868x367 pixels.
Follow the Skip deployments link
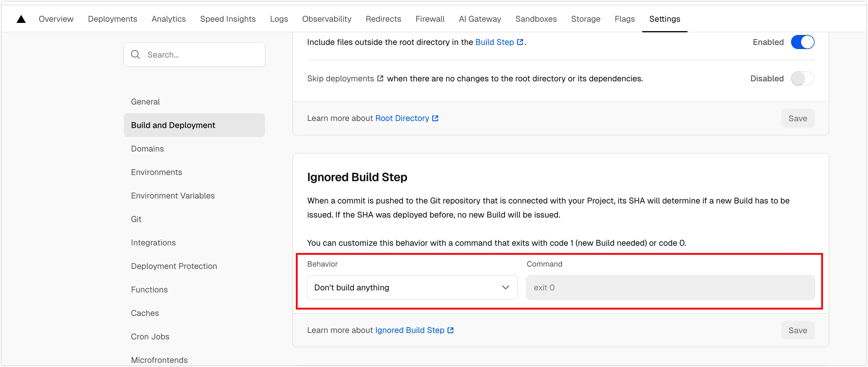(x=340, y=78)
